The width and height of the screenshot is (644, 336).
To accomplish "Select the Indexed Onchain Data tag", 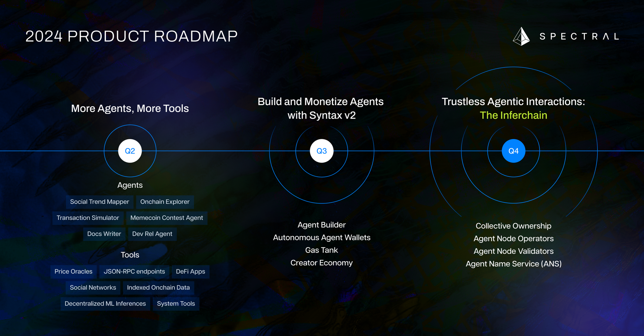I will 158,288.
